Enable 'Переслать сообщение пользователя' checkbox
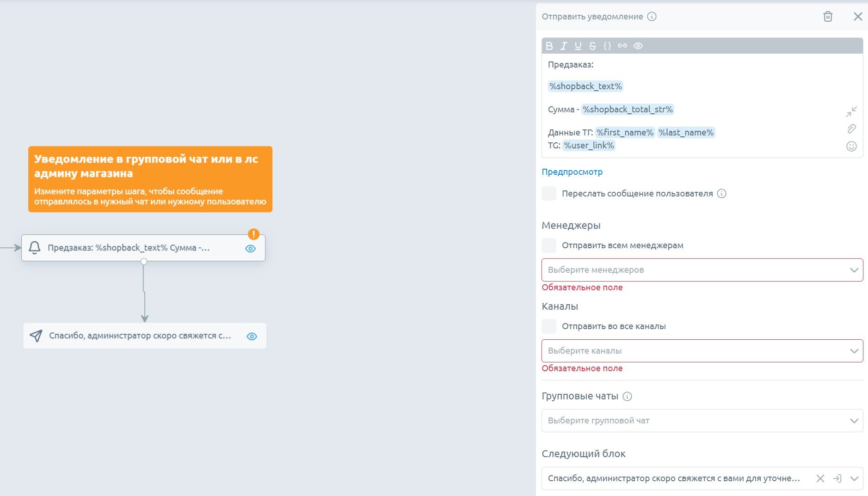The height and width of the screenshot is (496, 868). 549,193
